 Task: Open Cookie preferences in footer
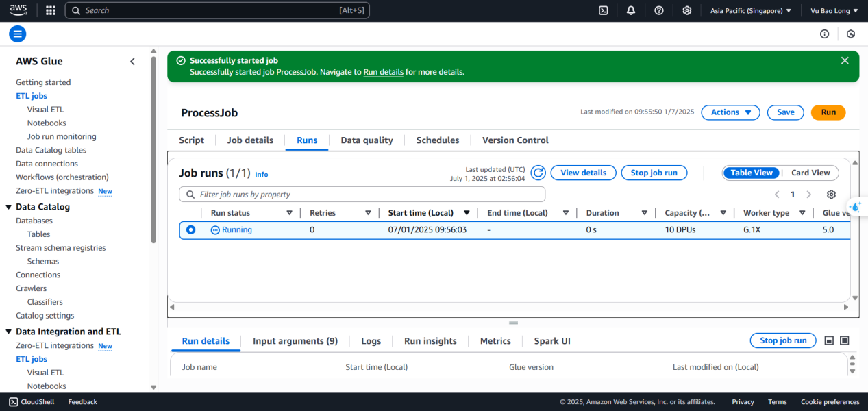(x=830, y=402)
